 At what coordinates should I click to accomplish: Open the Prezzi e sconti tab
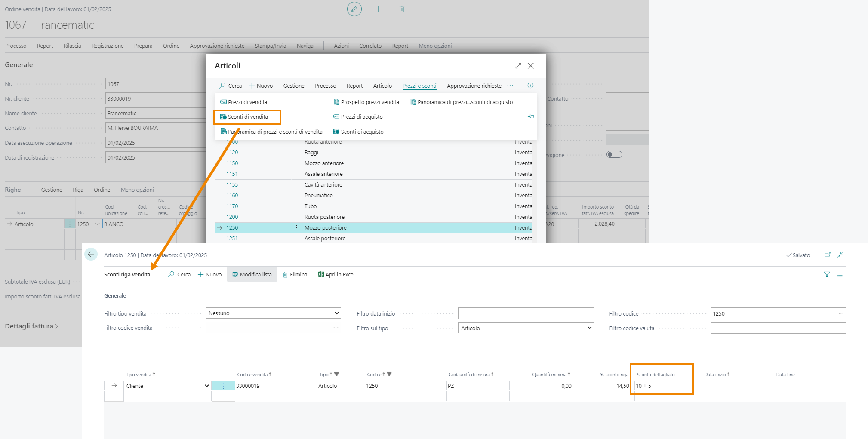click(x=419, y=86)
